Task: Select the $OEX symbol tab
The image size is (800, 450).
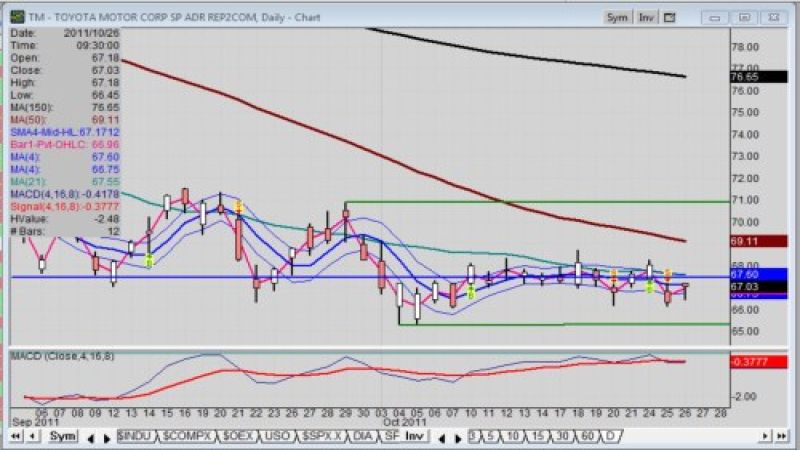Action: (237, 436)
